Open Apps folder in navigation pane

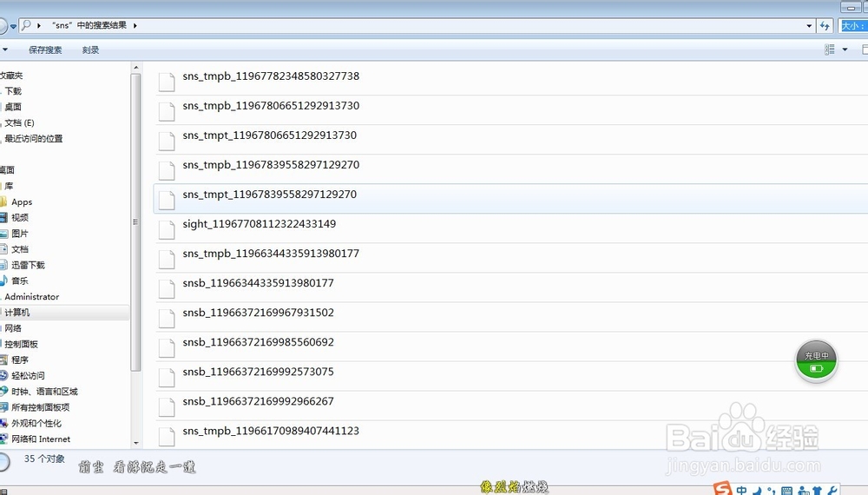22,202
